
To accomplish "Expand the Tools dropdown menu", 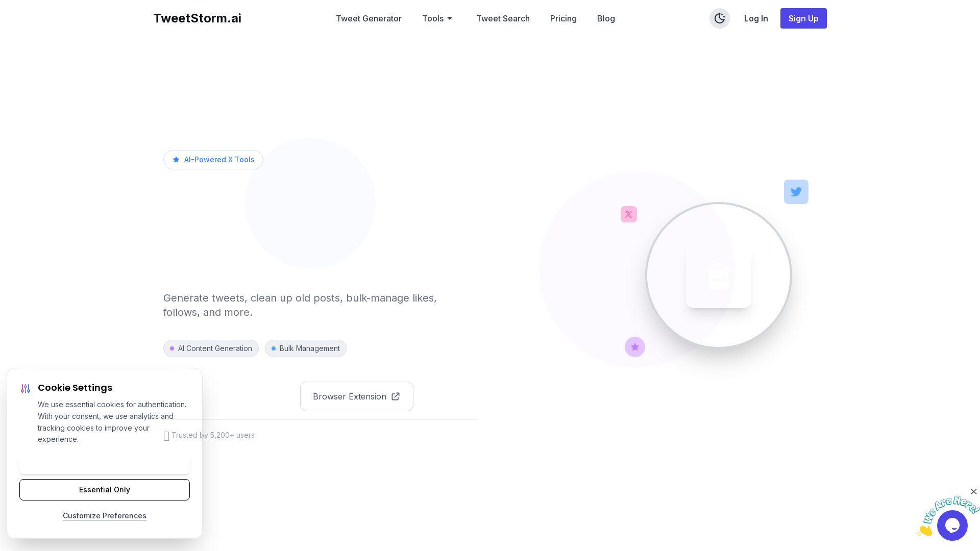I will tap(437, 18).
